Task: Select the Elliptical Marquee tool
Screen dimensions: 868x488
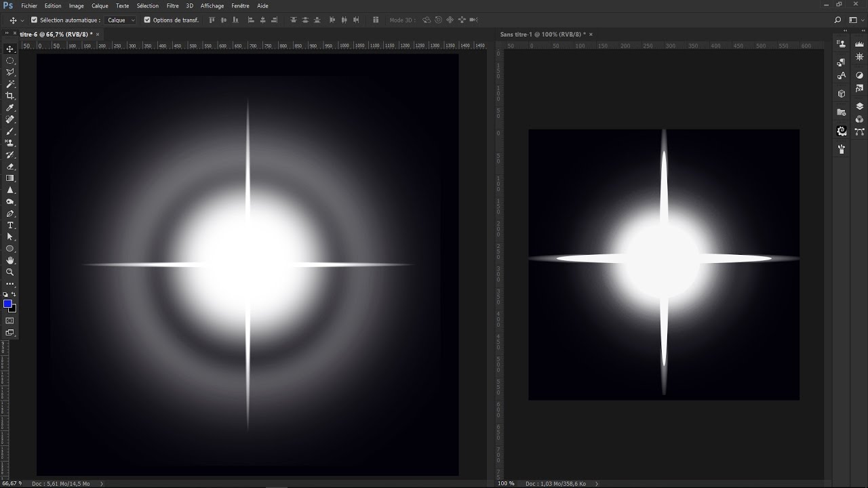Action: (x=10, y=60)
